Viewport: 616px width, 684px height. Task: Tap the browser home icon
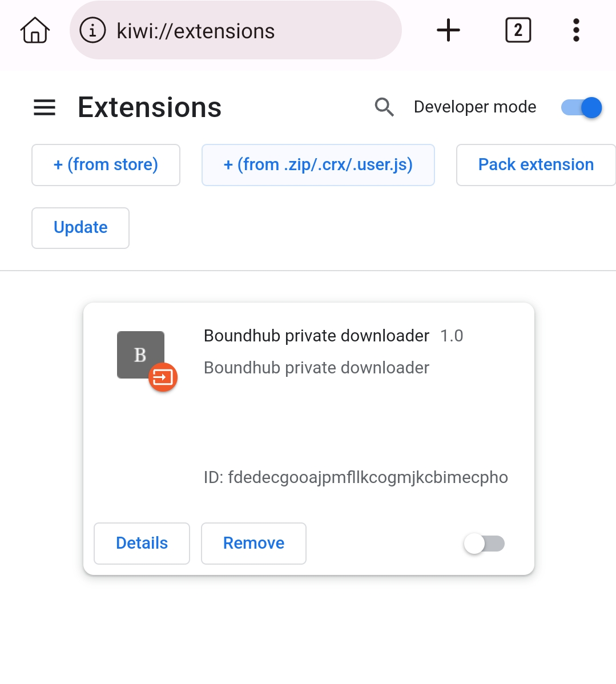35,30
